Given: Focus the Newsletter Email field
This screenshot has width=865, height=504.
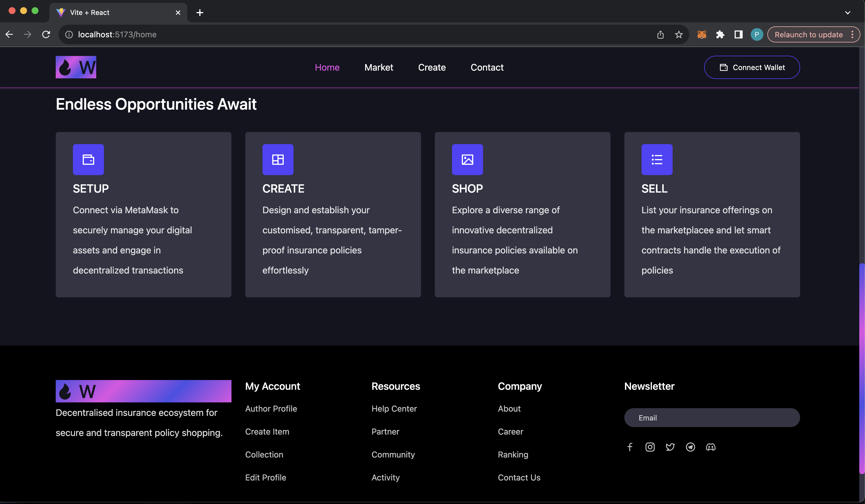Looking at the screenshot, I should coord(712,418).
